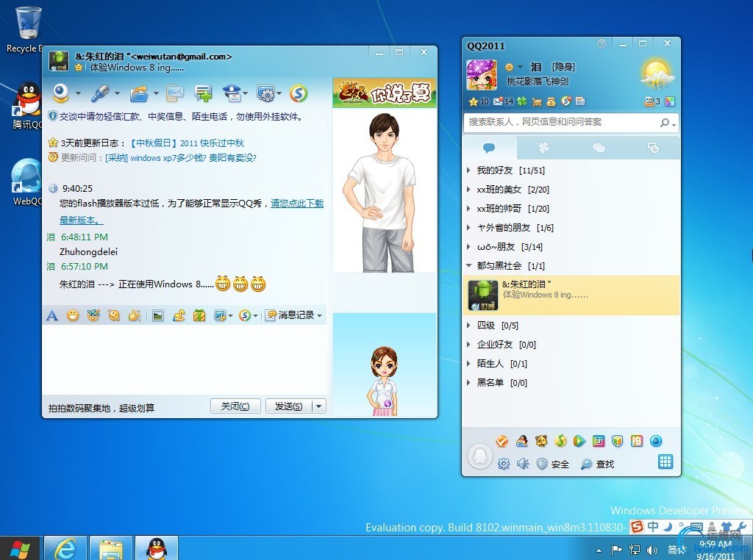753x560 pixels.
Task: Open the remote assistance gear monitor icon
Action: coord(265,93)
